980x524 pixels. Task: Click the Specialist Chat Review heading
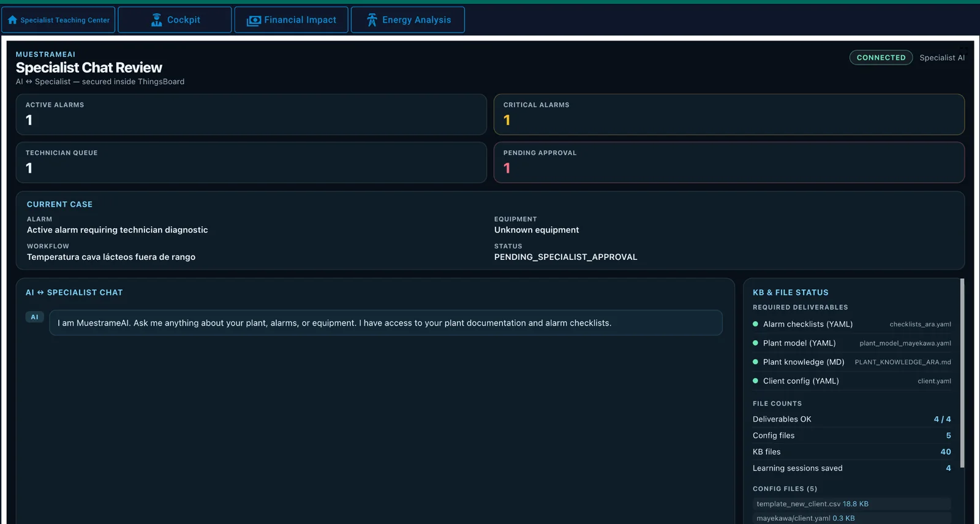click(89, 68)
